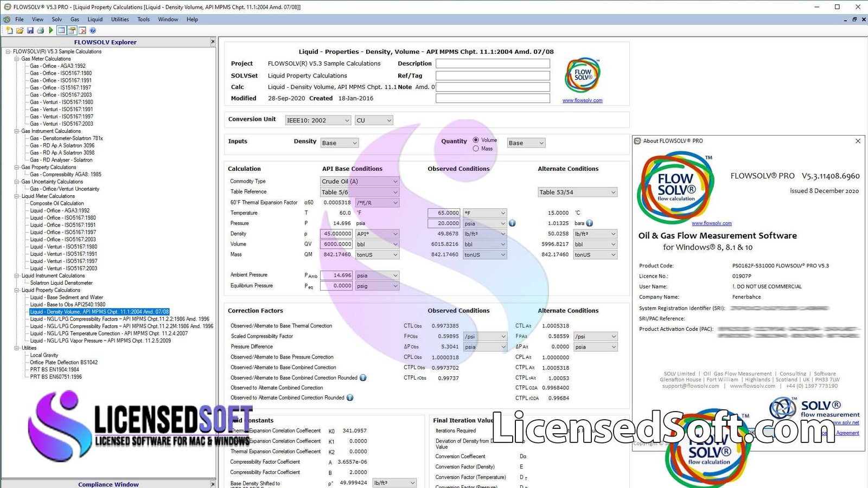Open the IEEE10: 2002 conversion unit dropdown
This screenshot has height=488, width=868.
(318, 120)
